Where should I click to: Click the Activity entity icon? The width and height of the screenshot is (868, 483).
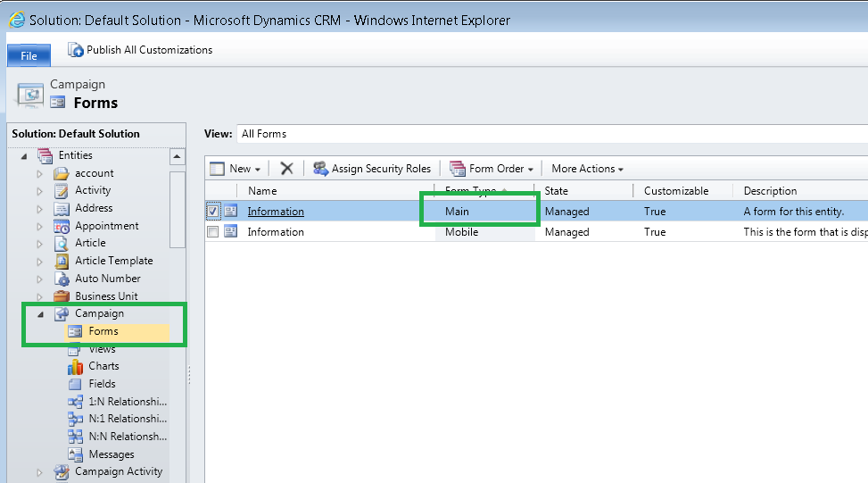click(x=62, y=190)
